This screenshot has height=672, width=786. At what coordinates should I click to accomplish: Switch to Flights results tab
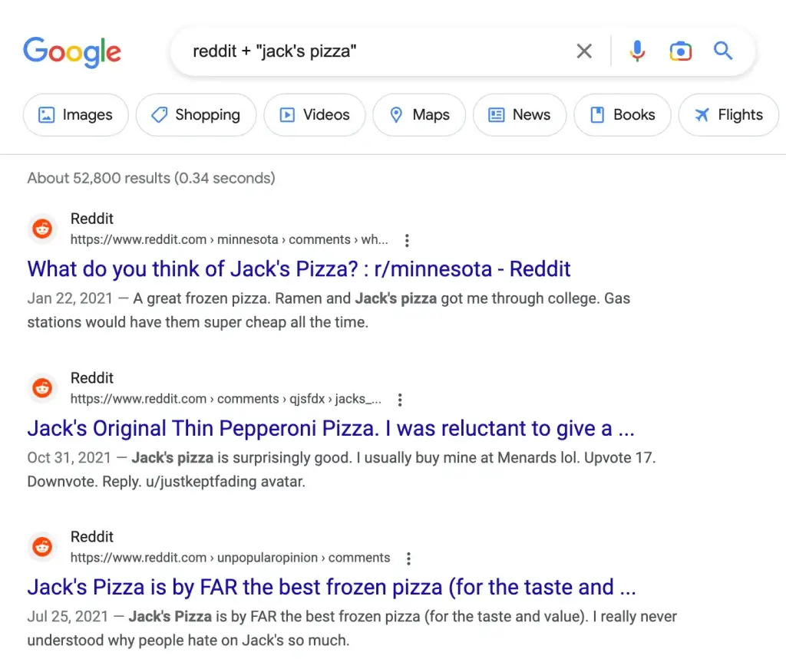click(728, 115)
